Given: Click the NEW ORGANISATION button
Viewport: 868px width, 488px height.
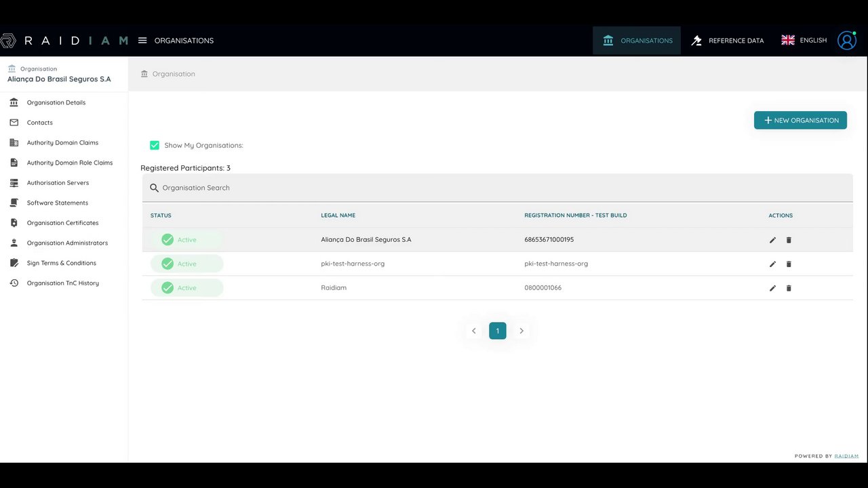Looking at the screenshot, I should (800, 120).
